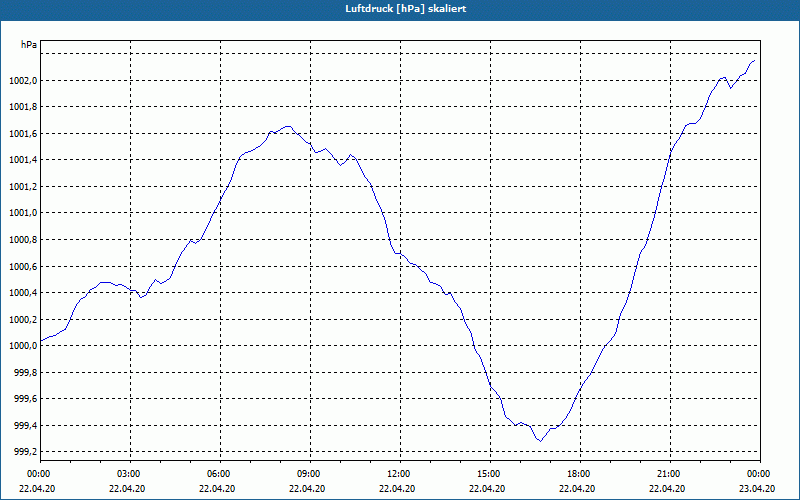Click the 21:00 time axis label
The width and height of the screenshot is (800, 500).
pos(670,474)
